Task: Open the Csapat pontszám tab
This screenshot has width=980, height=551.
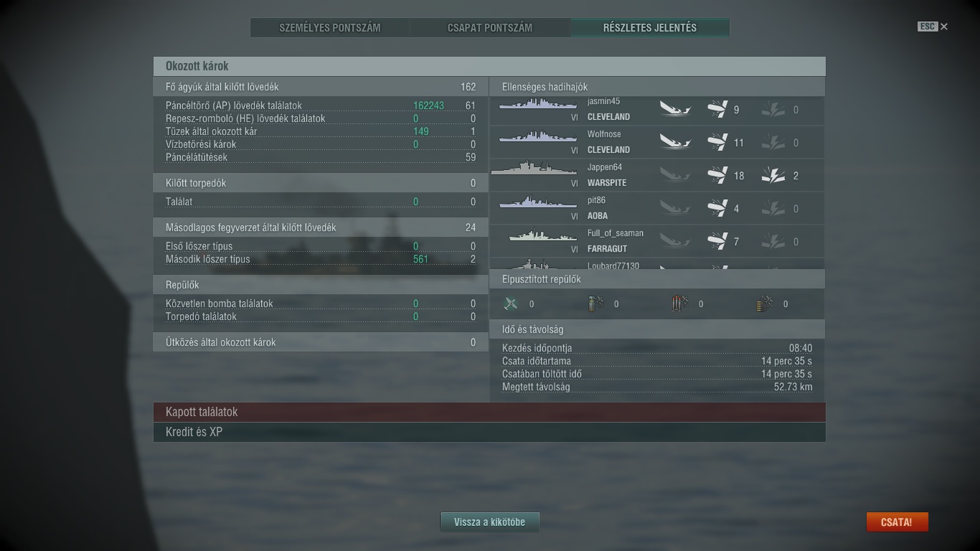Action: tap(490, 28)
